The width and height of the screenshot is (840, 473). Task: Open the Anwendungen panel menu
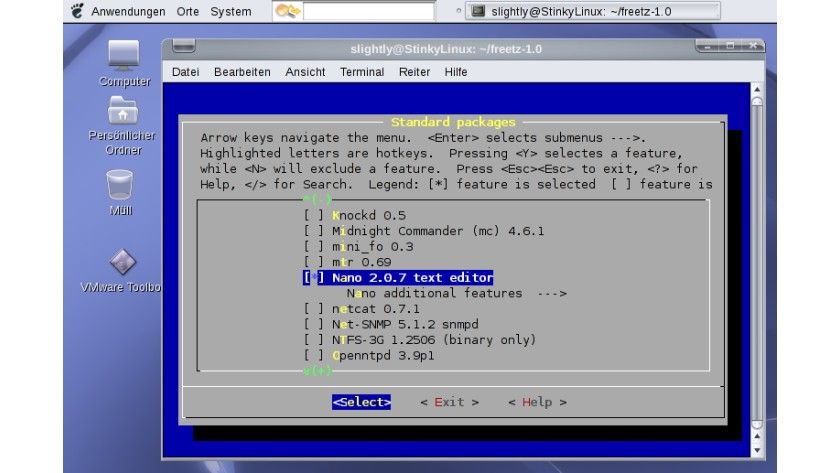pyautogui.click(x=128, y=11)
